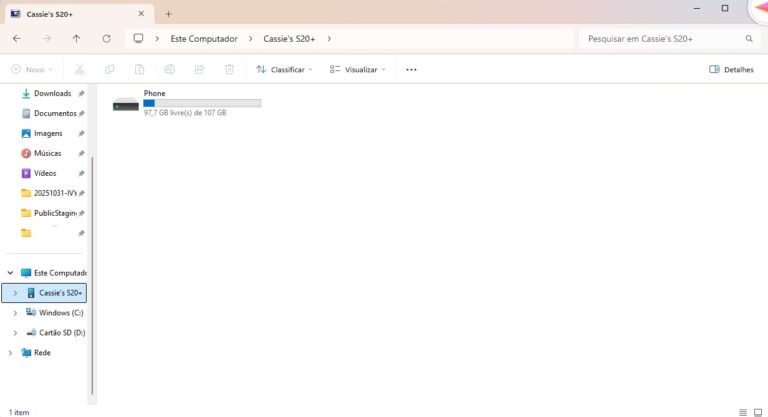Viewport: 768px width, 417px height.
Task: Open Imagens in the sidebar
Action: [46, 133]
